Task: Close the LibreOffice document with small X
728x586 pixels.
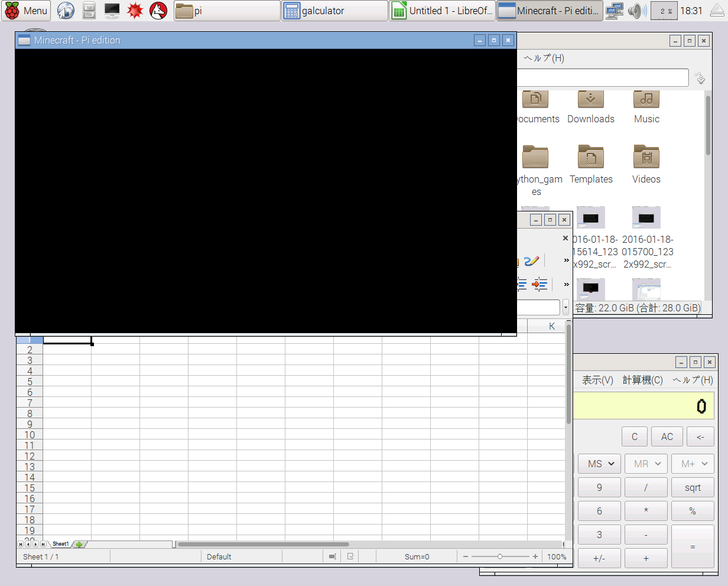Action: tap(565, 238)
